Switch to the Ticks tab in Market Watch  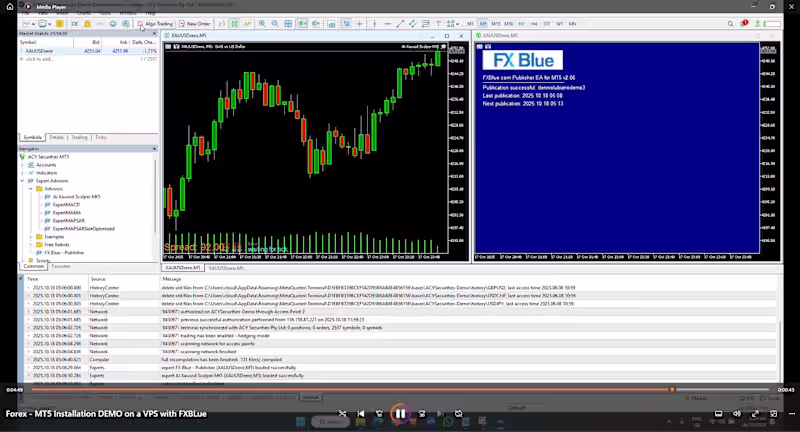coord(101,138)
